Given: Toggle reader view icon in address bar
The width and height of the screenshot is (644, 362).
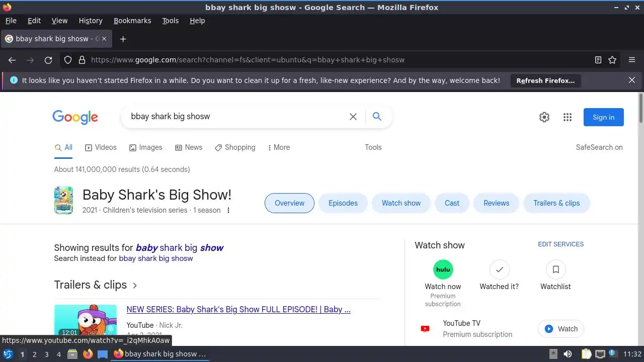Looking at the screenshot, I should [598, 60].
